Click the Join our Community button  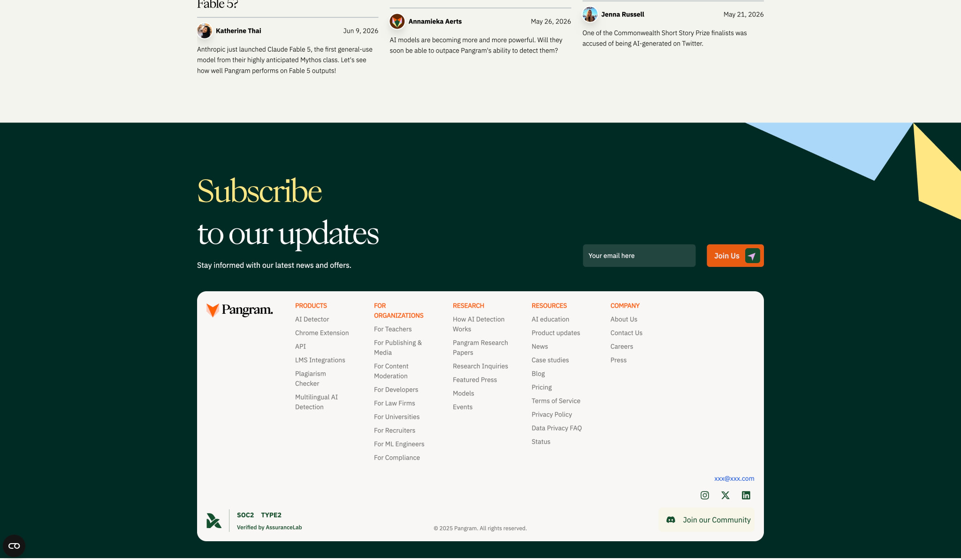pyautogui.click(x=707, y=520)
